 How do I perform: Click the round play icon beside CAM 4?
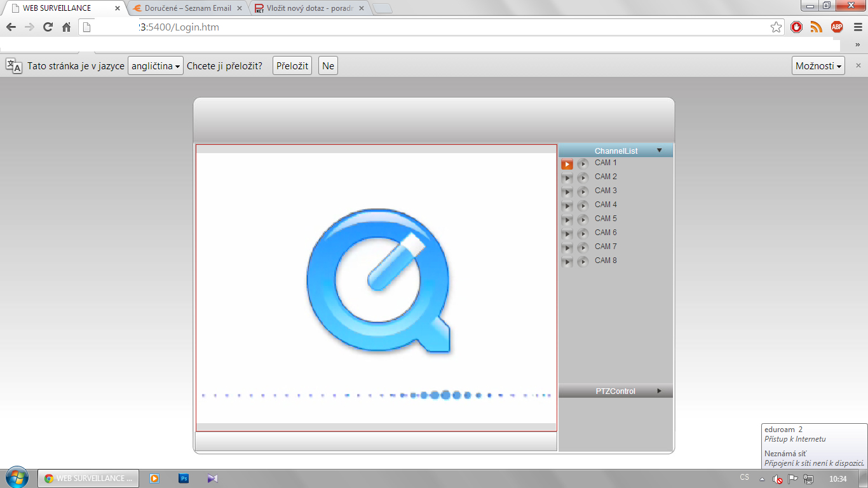[x=583, y=206]
